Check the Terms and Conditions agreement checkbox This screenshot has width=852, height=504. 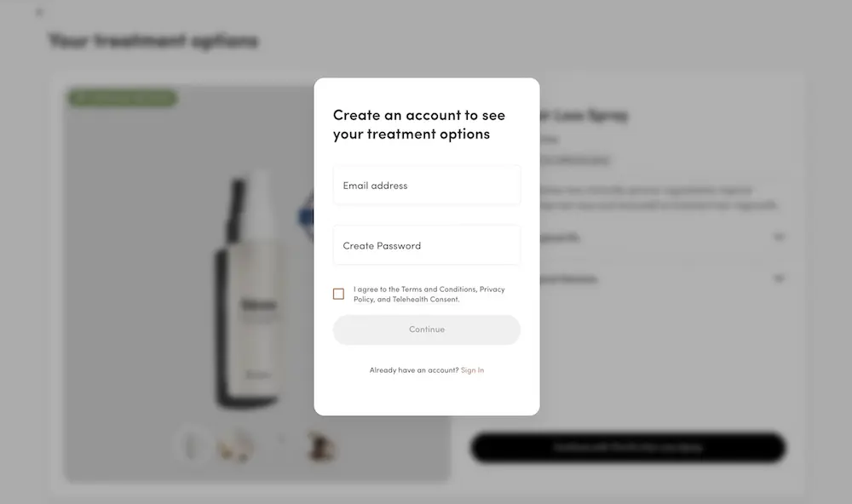338,293
